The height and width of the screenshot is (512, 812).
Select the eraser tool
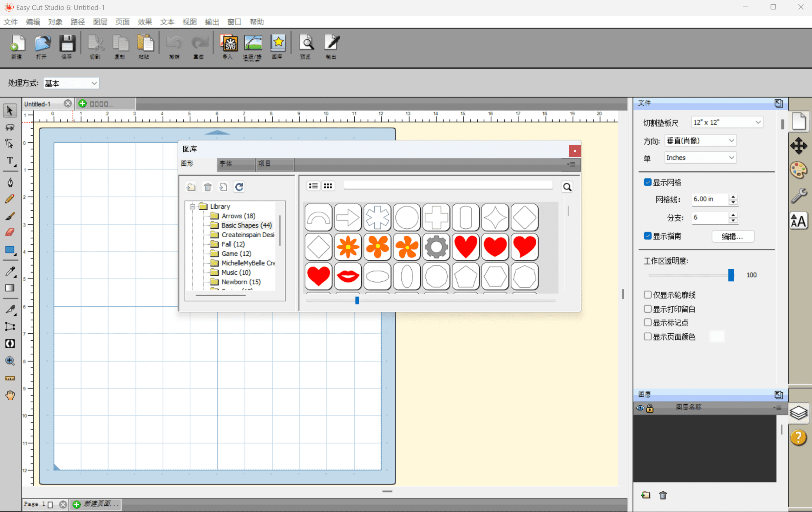tap(10, 232)
